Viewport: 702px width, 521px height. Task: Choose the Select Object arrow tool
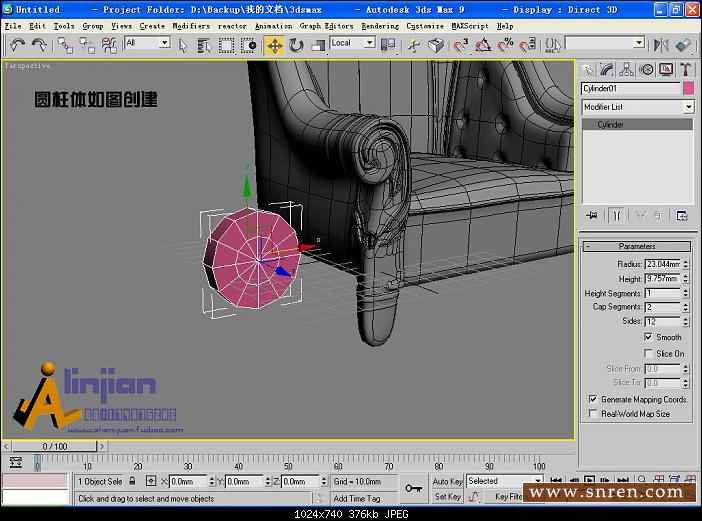pos(183,45)
